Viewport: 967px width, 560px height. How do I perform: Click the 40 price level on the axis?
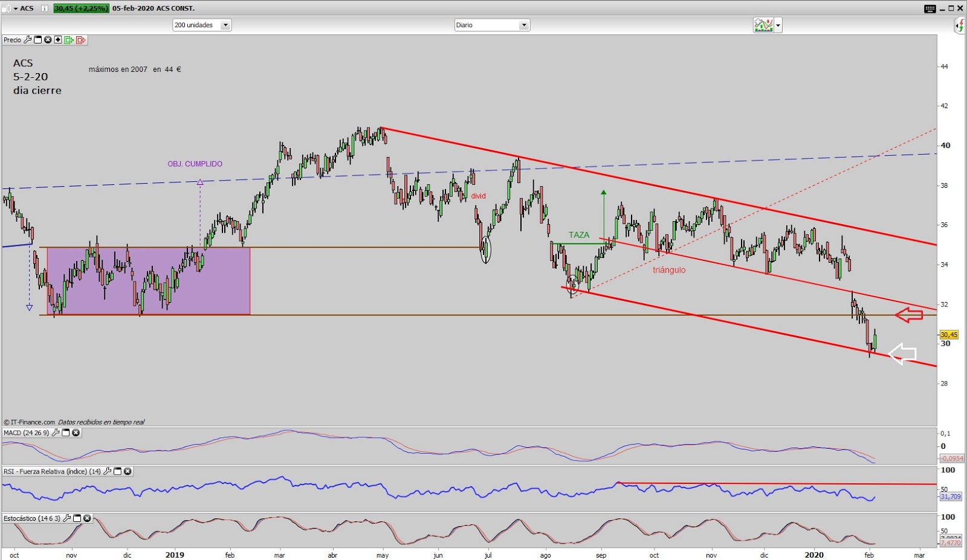945,145
